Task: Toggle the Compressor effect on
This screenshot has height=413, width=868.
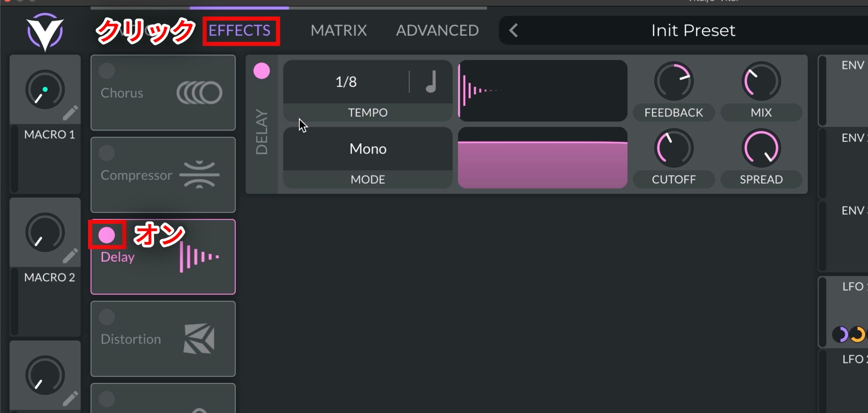Action: click(x=107, y=153)
